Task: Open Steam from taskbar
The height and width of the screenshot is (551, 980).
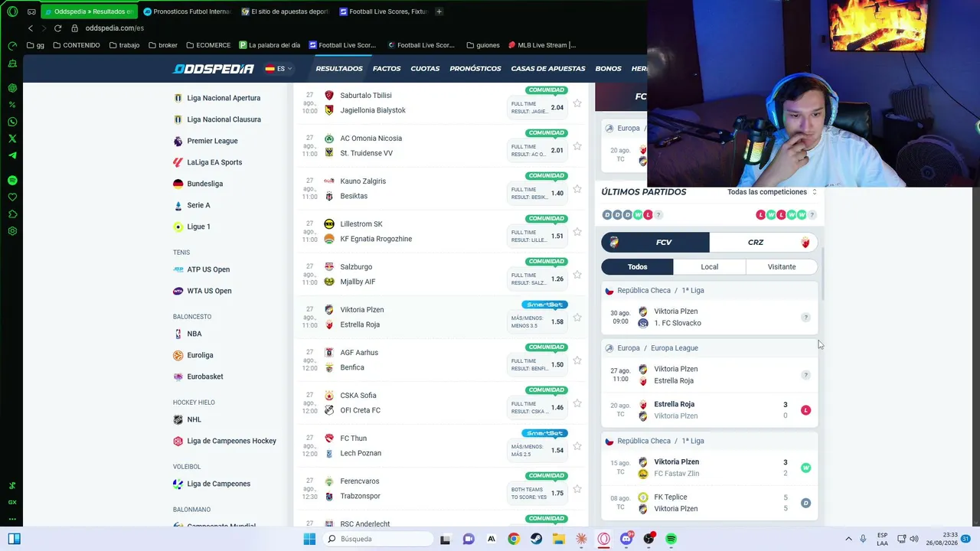Action: [537, 539]
